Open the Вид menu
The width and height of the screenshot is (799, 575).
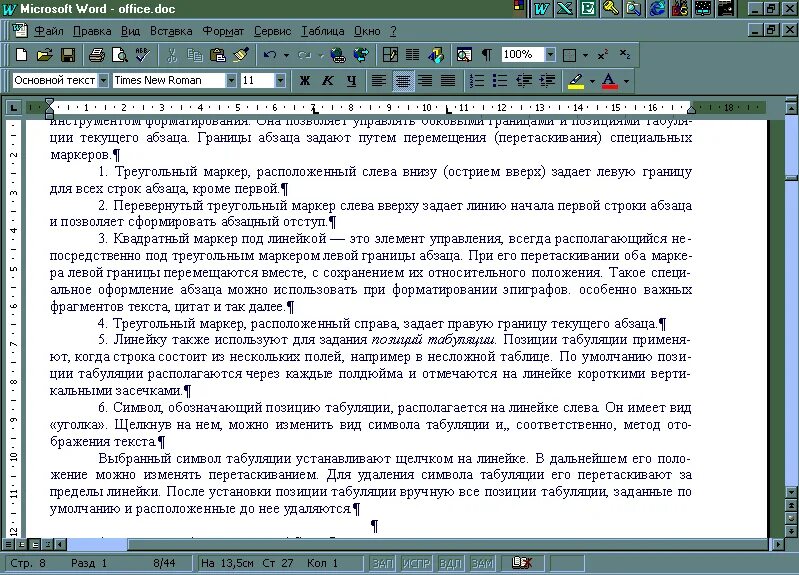pyautogui.click(x=130, y=31)
